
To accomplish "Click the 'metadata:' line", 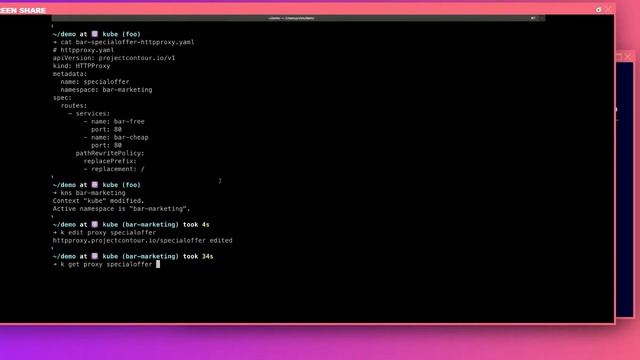I will [x=70, y=74].
